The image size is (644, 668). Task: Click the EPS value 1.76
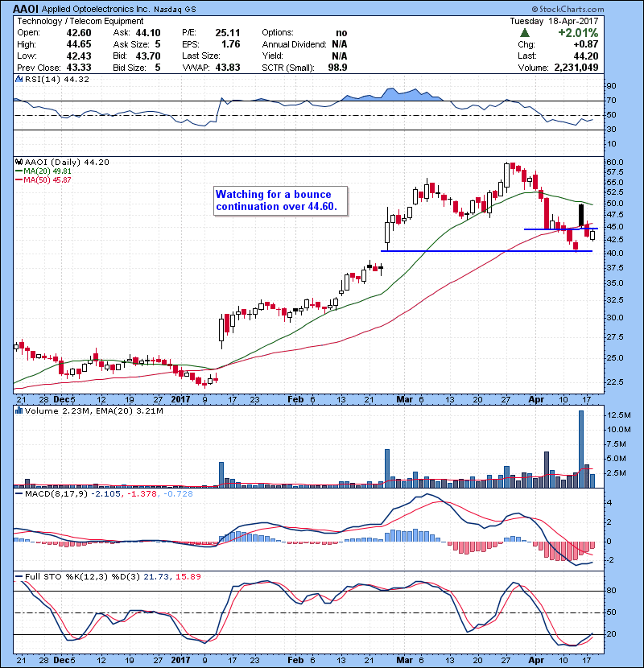click(x=231, y=44)
